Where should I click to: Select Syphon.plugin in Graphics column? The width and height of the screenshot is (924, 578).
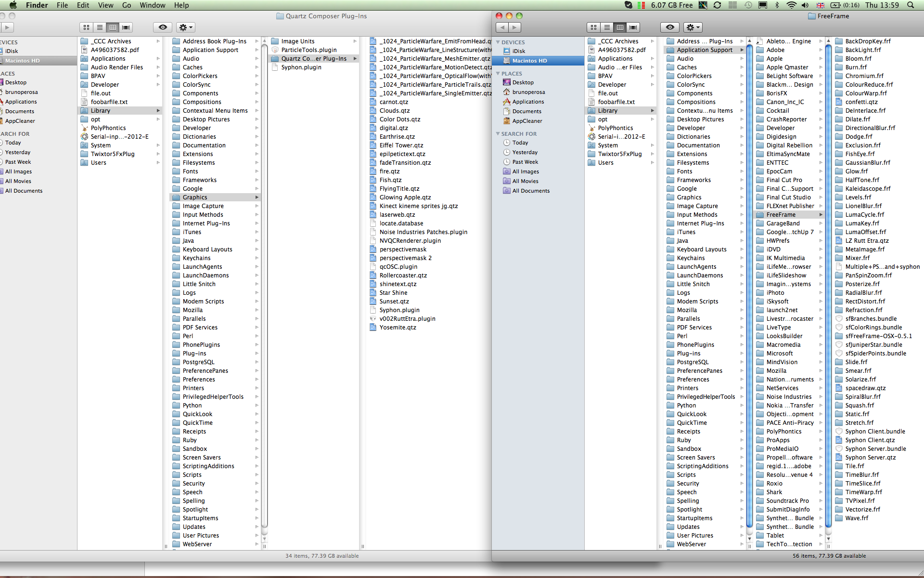[x=301, y=67]
